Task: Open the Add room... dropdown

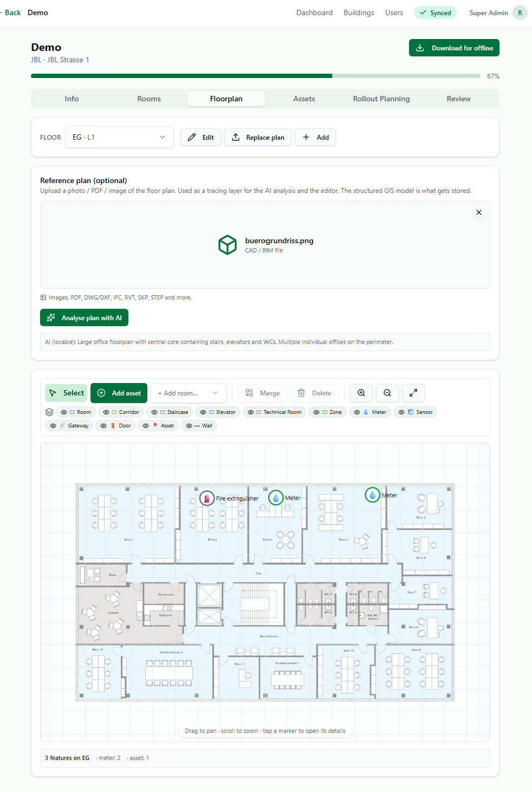Action: [188, 393]
